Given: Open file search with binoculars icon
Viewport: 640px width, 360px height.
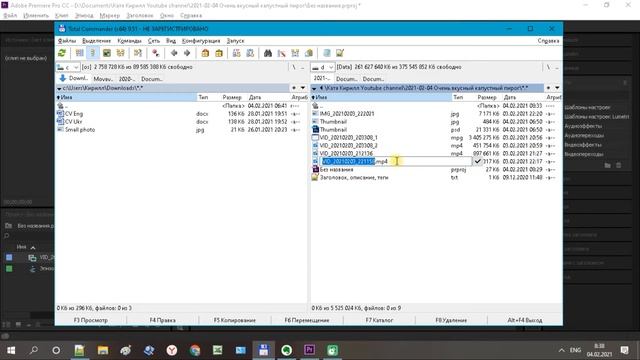Looking at the screenshot, I should tap(268, 53).
